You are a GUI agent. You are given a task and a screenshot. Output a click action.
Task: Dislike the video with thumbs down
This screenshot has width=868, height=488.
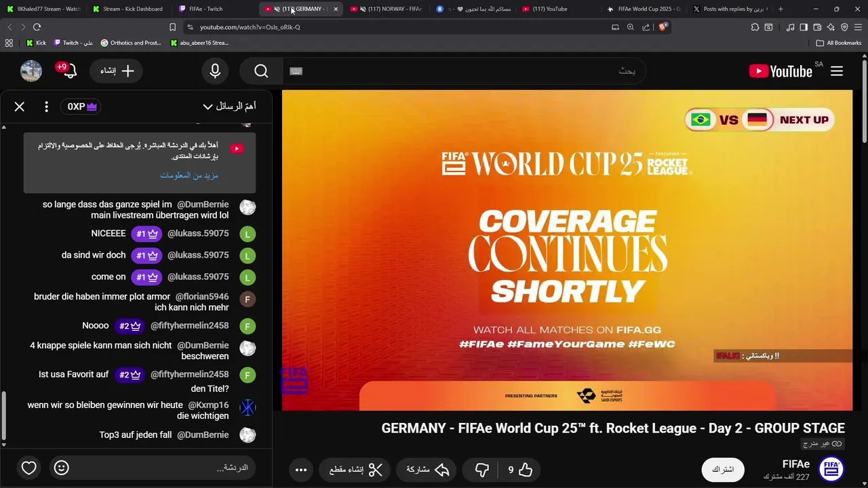482,469
